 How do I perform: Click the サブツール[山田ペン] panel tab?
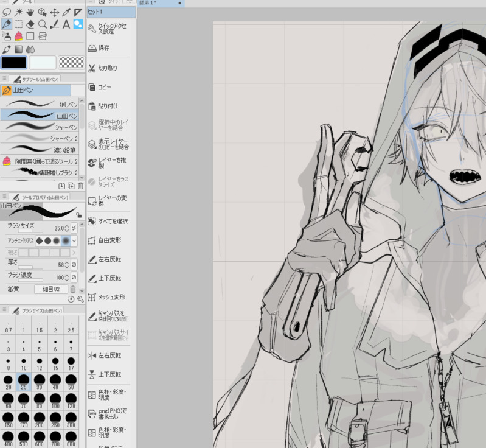click(35, 79)
